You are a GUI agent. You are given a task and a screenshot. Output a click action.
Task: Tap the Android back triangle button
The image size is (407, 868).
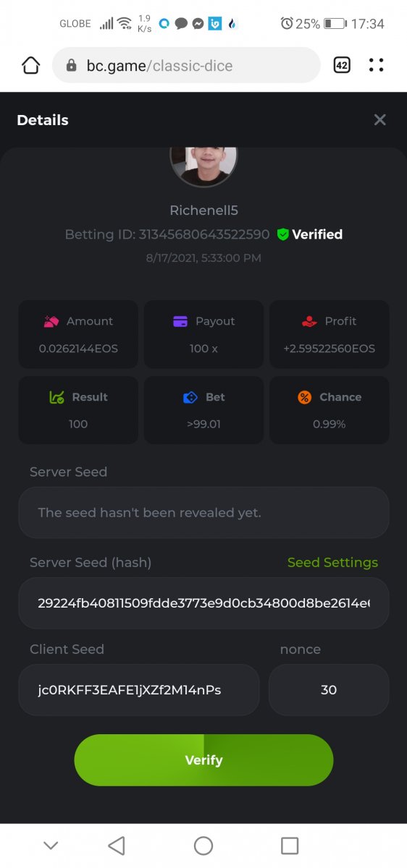(x=116, y=846)
